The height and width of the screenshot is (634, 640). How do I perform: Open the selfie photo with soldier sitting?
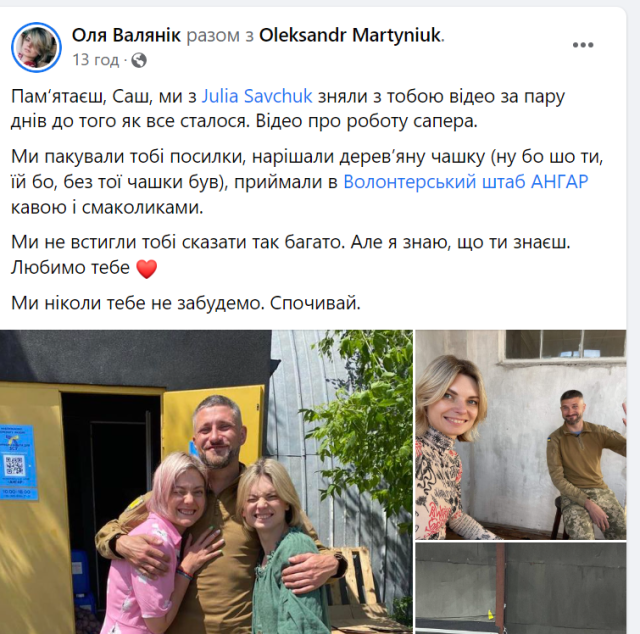point(520,434)
